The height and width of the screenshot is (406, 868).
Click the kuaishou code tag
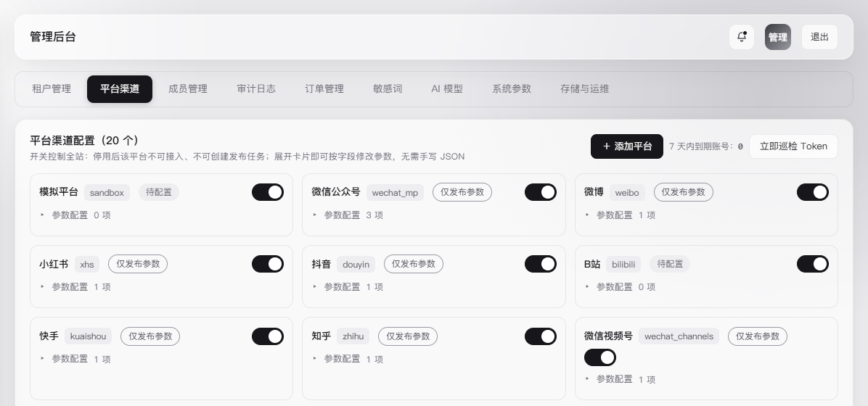pos(88,336)
